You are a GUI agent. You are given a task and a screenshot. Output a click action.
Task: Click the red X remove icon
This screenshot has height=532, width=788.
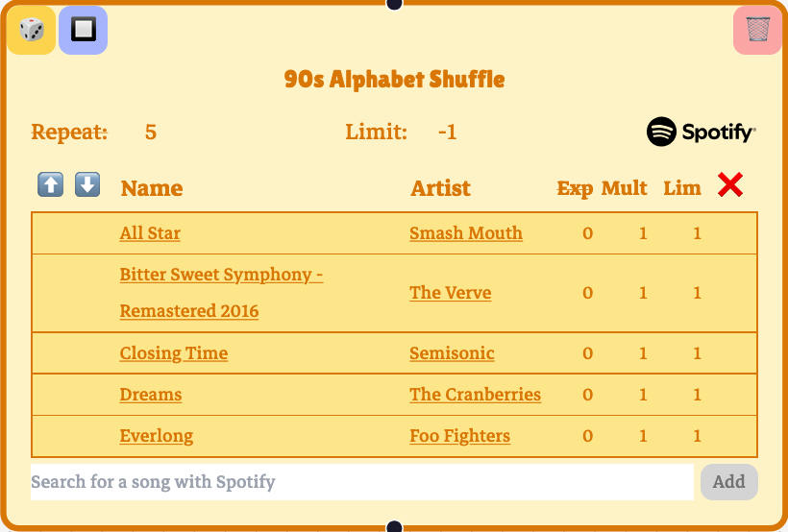pos(730,185)
